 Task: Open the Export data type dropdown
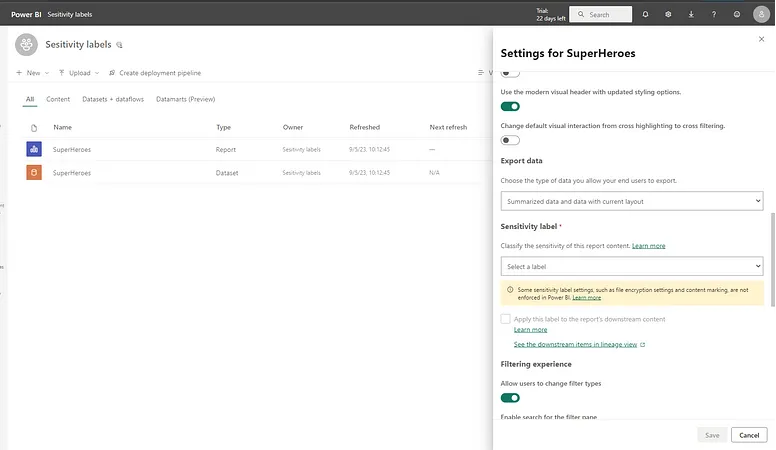point(631,201)
